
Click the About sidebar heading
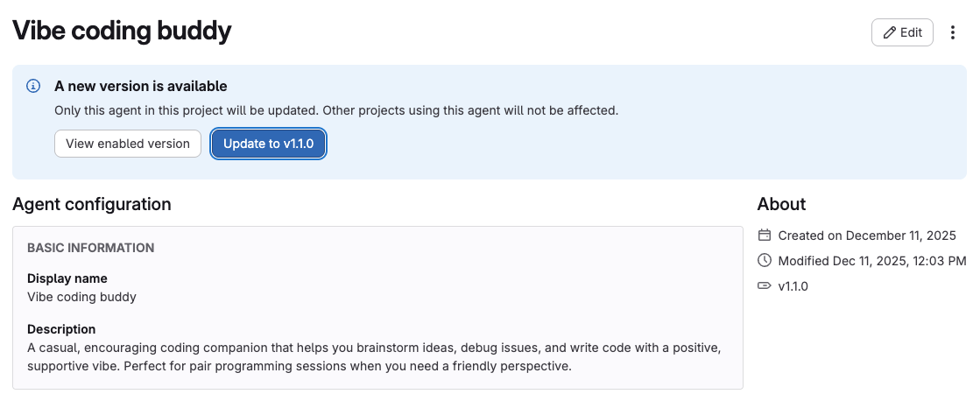(781, 204)
